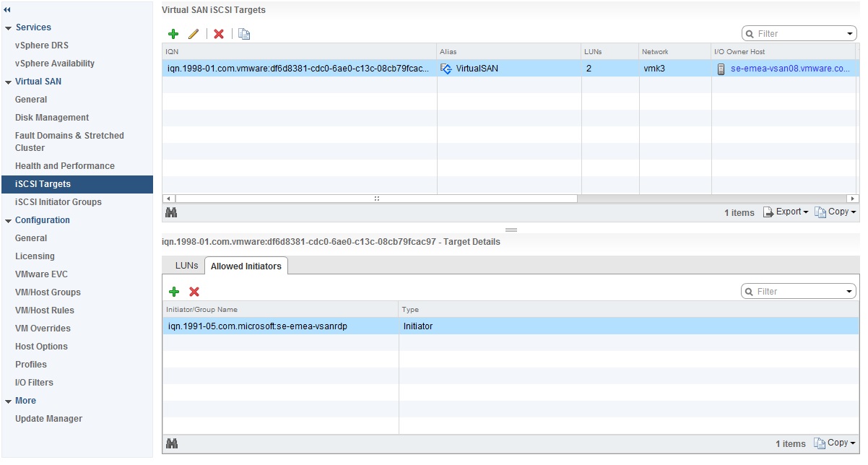Remove the selected allowed initiator
This screenshot has height=465, width=868.
click(194, 292)
